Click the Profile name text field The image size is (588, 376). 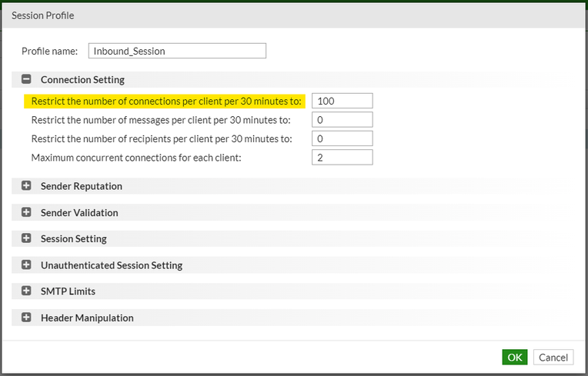click(177, 51)
